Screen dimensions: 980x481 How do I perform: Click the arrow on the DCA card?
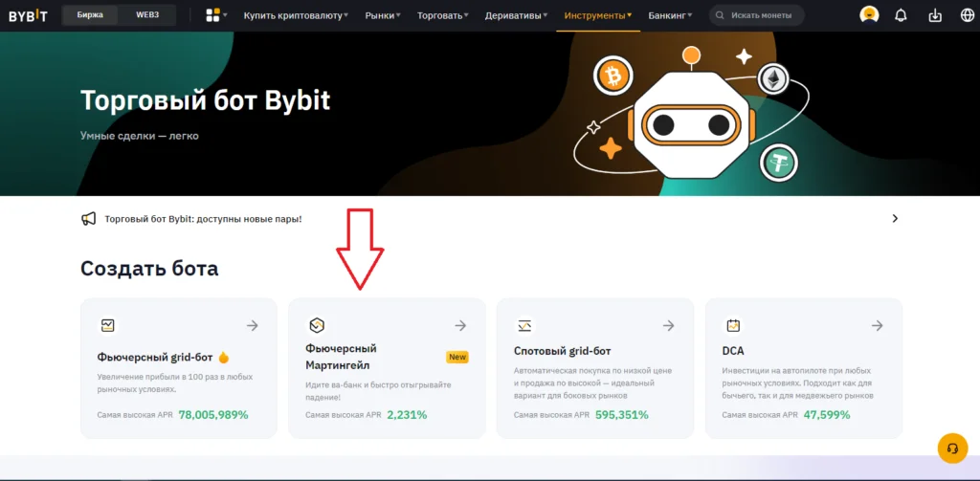point(877,326)
